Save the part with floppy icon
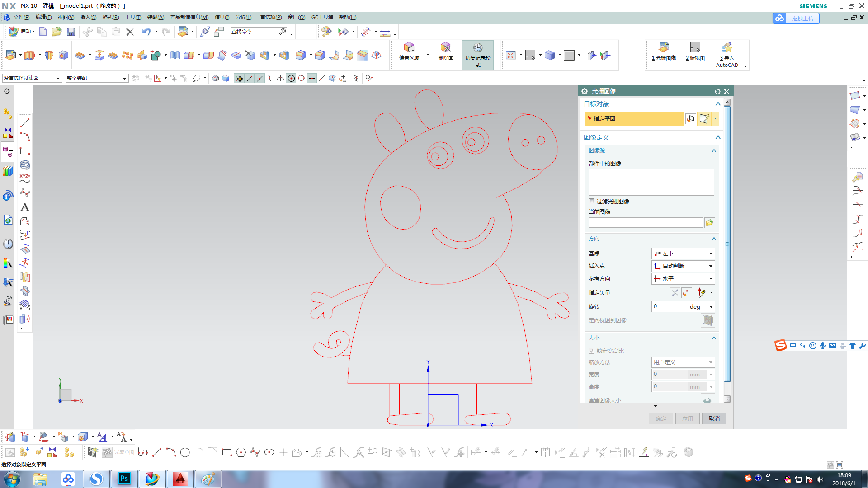The height and width of the screenshot is (488, 868). [x=71, y=32]
